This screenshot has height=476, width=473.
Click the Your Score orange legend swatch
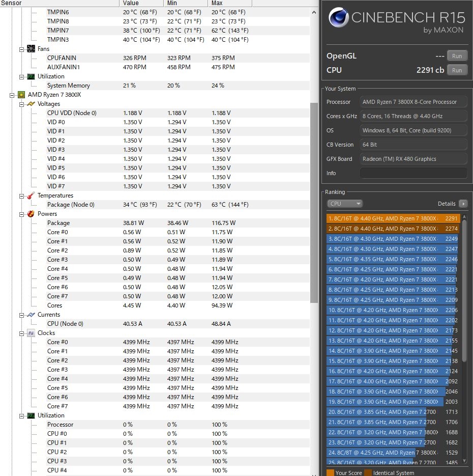point(330,473)
